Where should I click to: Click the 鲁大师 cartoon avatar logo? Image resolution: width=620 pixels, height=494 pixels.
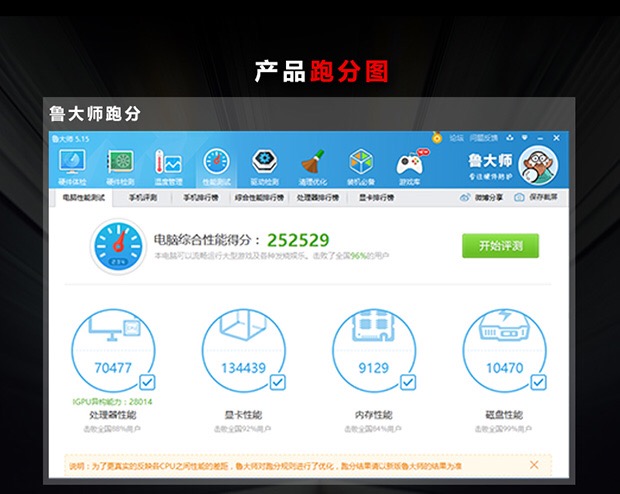[x=538, y=165]
